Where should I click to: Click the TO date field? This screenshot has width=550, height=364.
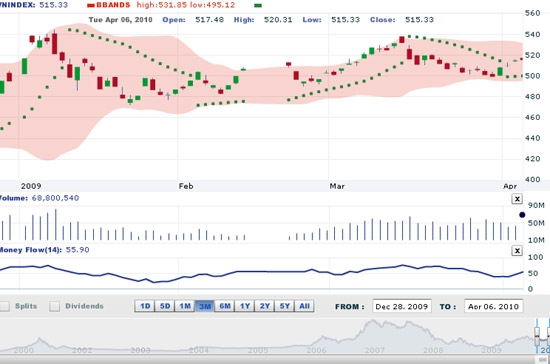[x=494, y=306]
